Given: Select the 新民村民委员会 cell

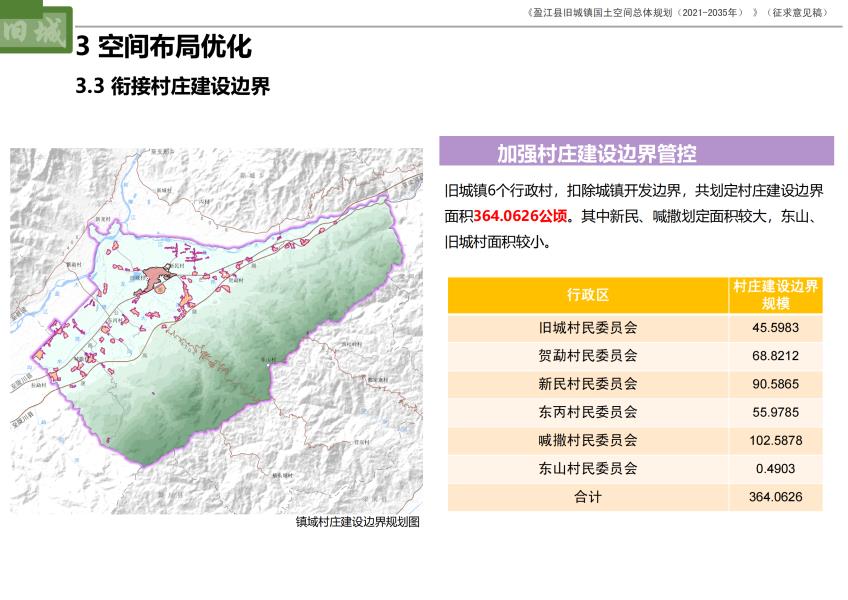Looking at the screenshot, I should [587, 383].
